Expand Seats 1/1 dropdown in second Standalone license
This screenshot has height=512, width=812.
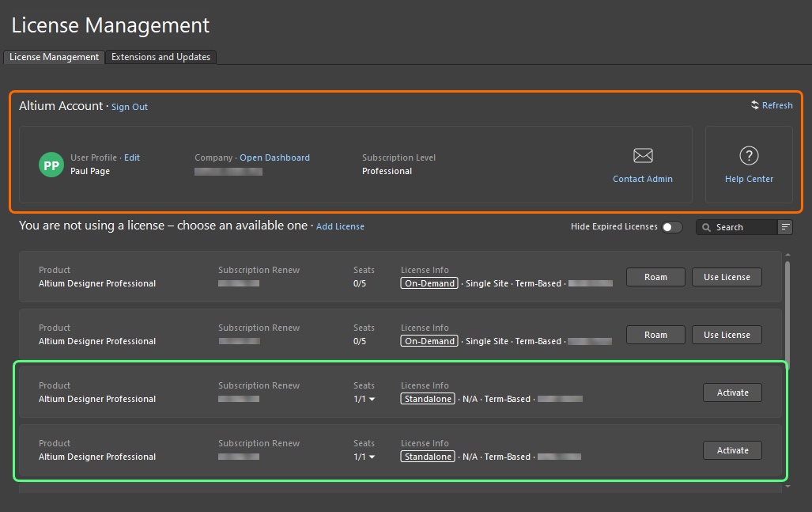click(x=372, y=457)
